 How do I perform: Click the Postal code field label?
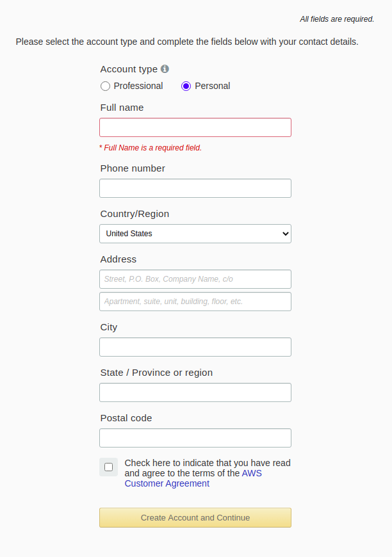coord(126,418)
